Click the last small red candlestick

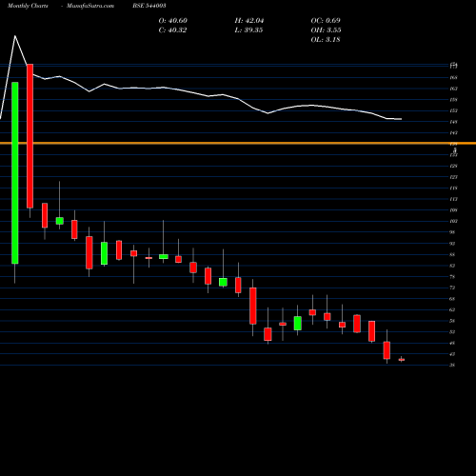coord(402,360)
